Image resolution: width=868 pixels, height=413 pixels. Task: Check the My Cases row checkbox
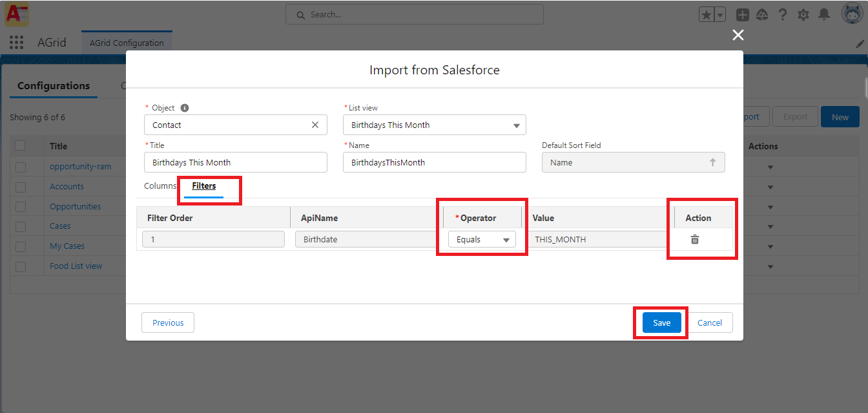(21, 246)
